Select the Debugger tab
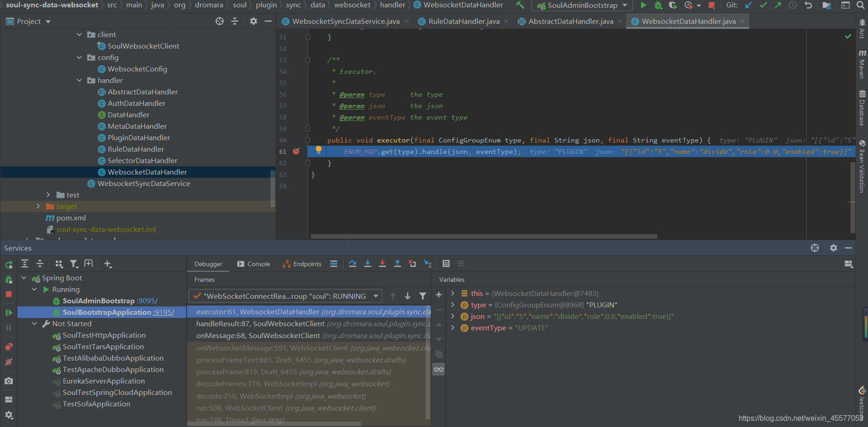Image resolution: width=868 pixels, height=427 pixels. [x=208, y=264]
